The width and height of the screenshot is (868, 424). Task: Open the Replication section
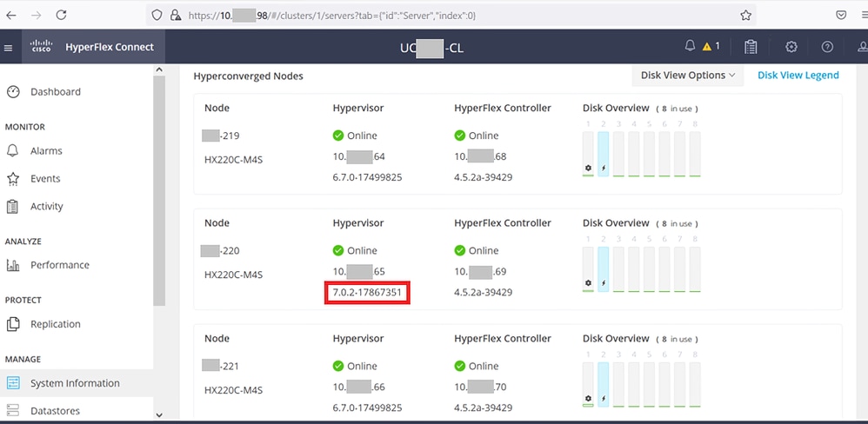click(x=55, y=324)
